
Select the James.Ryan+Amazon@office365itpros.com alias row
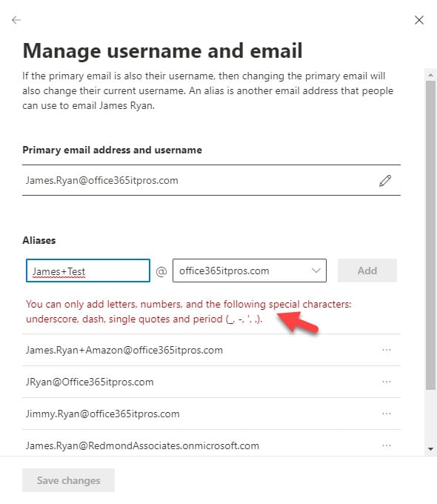coord(211,350)
